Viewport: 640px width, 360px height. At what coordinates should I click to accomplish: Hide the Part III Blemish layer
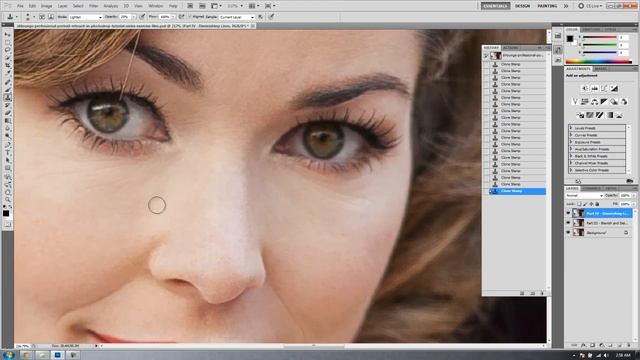coord(568,223)
